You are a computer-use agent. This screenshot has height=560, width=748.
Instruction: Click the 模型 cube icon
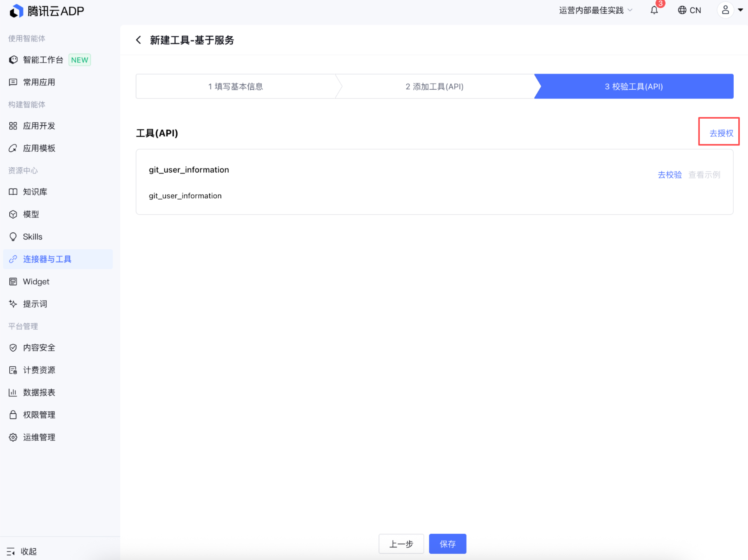(x=13, y=214)
